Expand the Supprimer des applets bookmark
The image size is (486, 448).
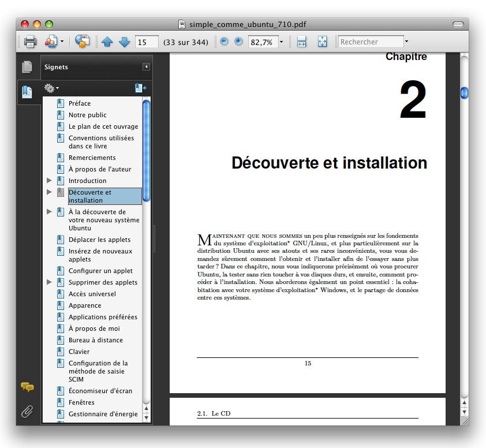pyautogui.click(x=49, y=282)
